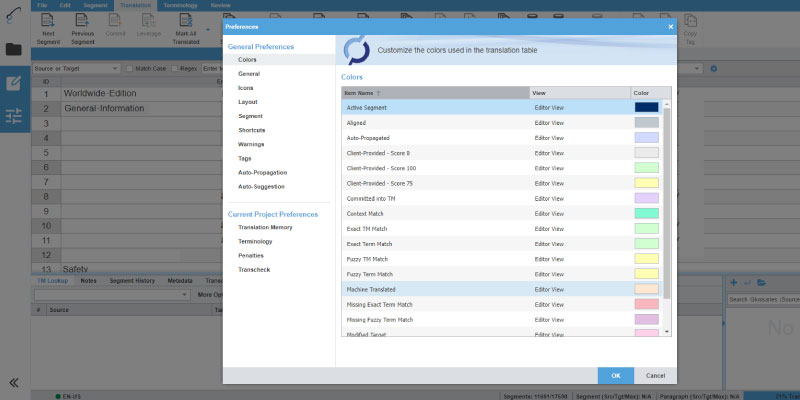Switch to the Terminology ribbon tab
Image resolution: width=800 pixels, height=400 pixels.
coord(181,6)
